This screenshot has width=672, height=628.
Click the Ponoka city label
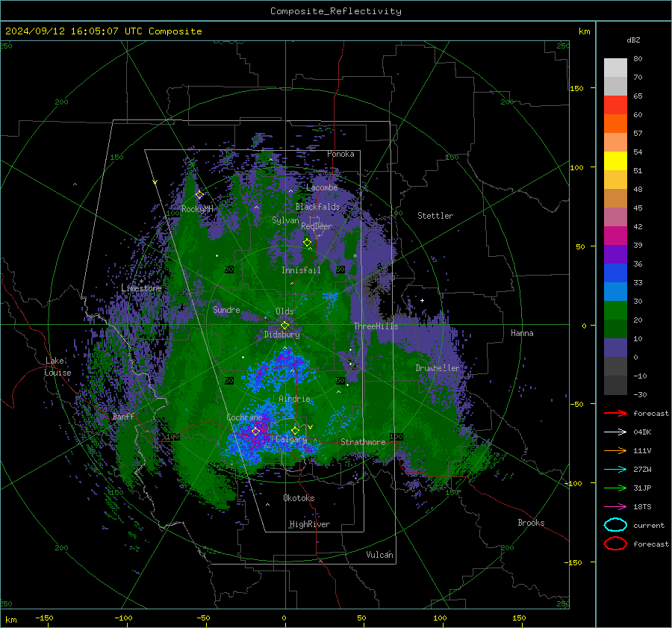340,154
